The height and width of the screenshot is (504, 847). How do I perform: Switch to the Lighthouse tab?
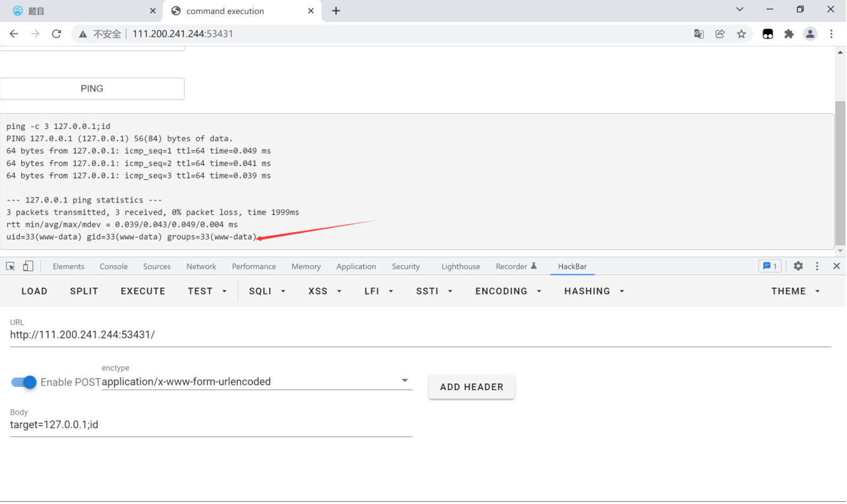click(461, 266)
